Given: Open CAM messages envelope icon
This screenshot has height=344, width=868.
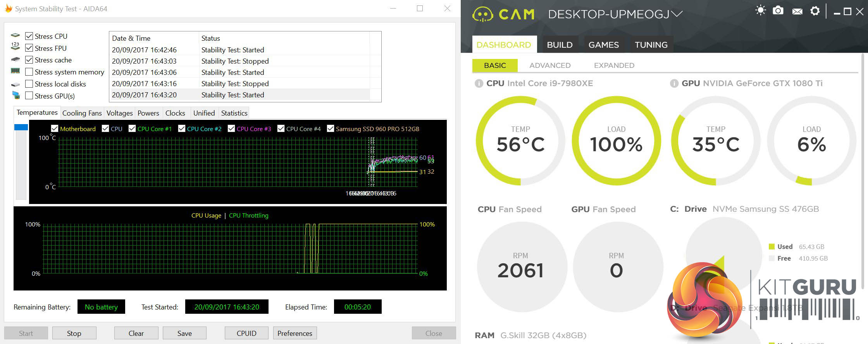Looking at the screenshot, I should click(797, 11).
